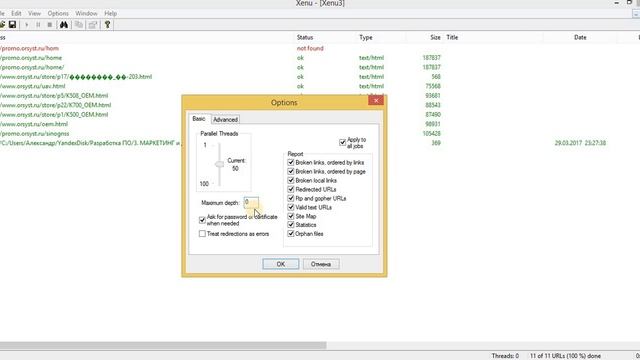Click the horizontal scrollbar thumb

coord(163,346)
